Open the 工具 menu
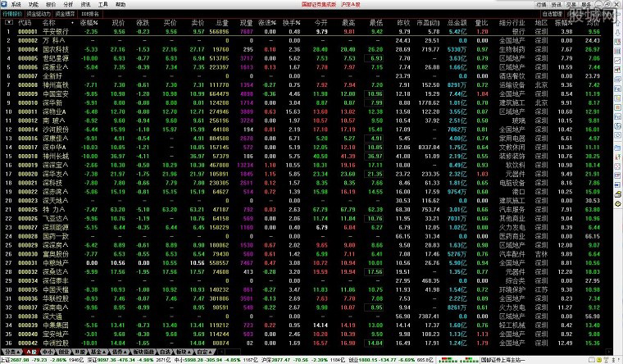Screen dimensions: 623x364 coord(103,4)
